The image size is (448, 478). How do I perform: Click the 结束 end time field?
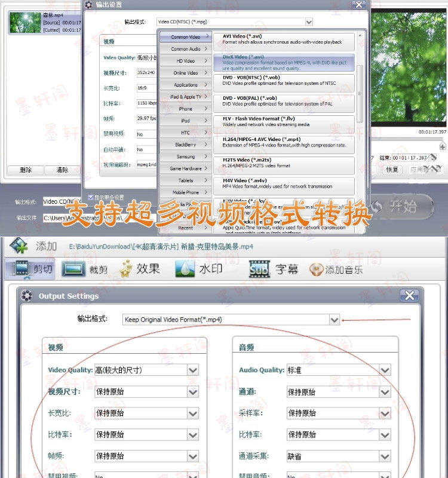pos(410,158)
